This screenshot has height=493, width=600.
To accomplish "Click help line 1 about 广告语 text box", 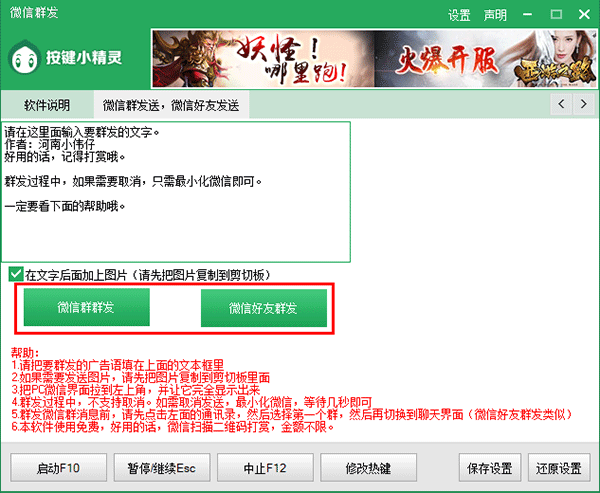I will tap(117, 365).
